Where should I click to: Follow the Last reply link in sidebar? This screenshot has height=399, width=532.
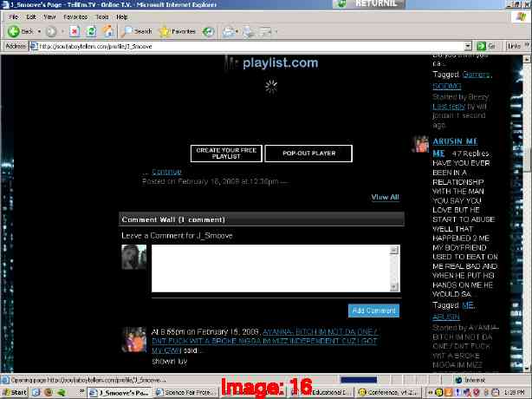click(x=449, y=107)
